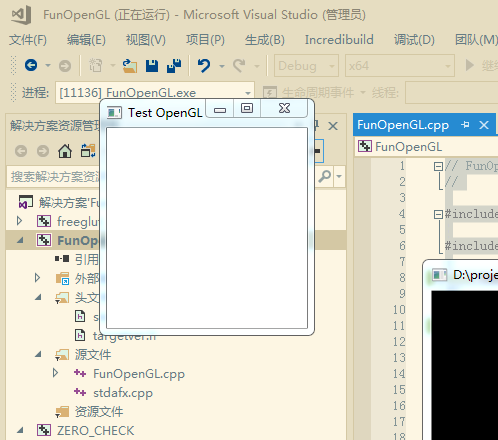Expand the 外部 dependencies node
This screenshot has width=498, height=440.
click(37, 278)
